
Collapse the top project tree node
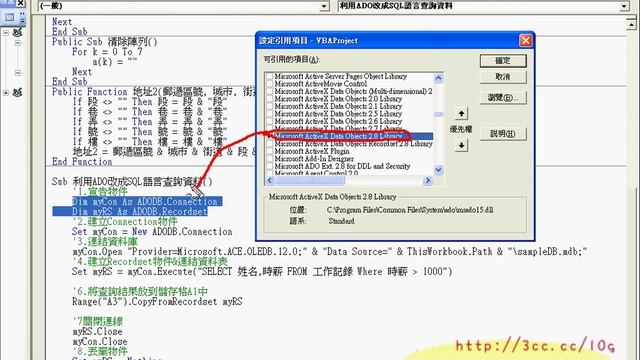tap(6, 32)
